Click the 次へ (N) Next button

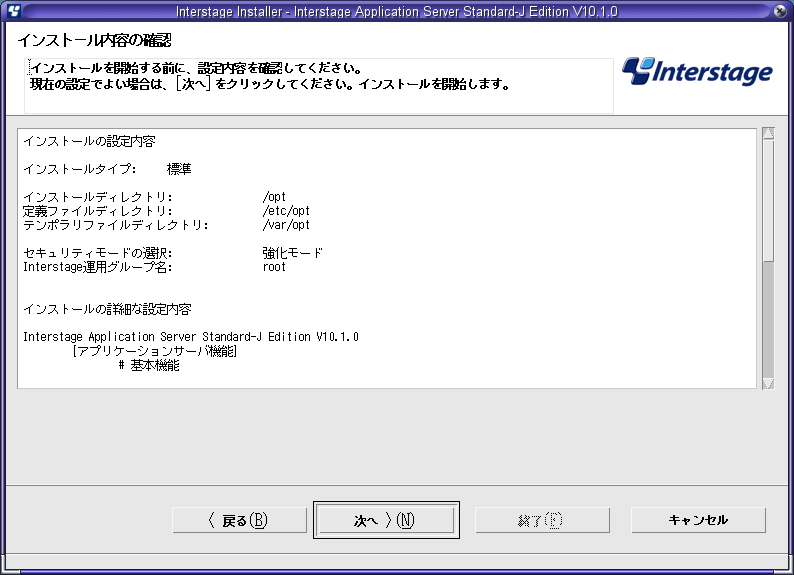[386, 520]
